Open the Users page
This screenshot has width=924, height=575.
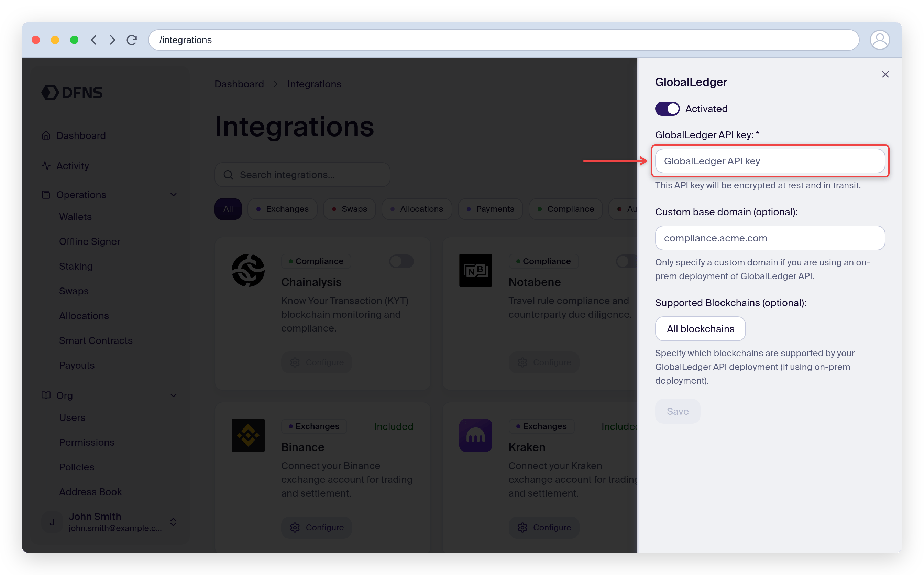72,417
